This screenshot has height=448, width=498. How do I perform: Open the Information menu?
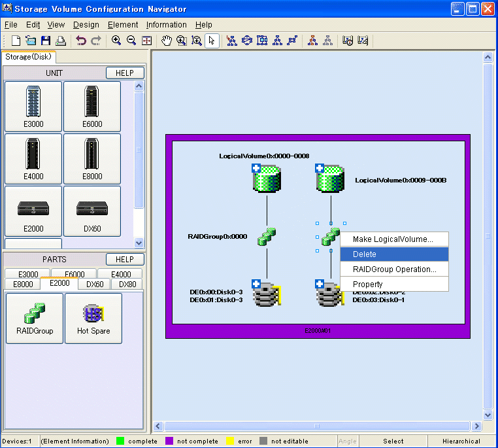(167, 25)
